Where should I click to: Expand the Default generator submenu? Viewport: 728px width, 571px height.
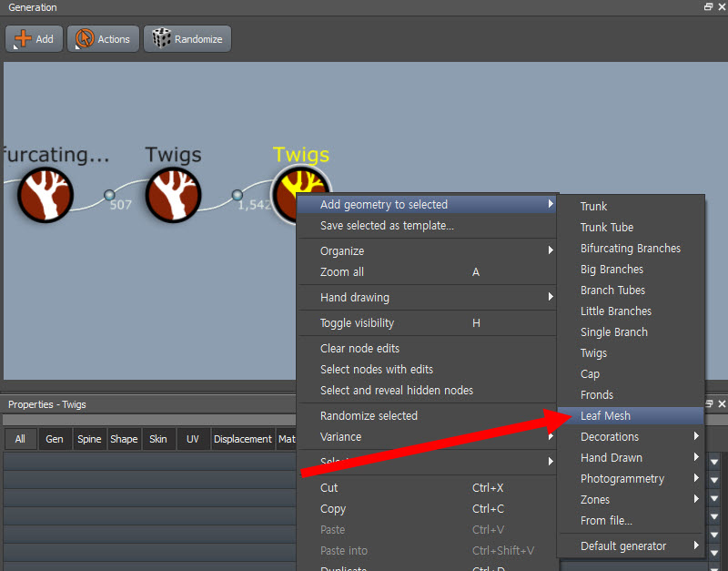tap(632, 546)
